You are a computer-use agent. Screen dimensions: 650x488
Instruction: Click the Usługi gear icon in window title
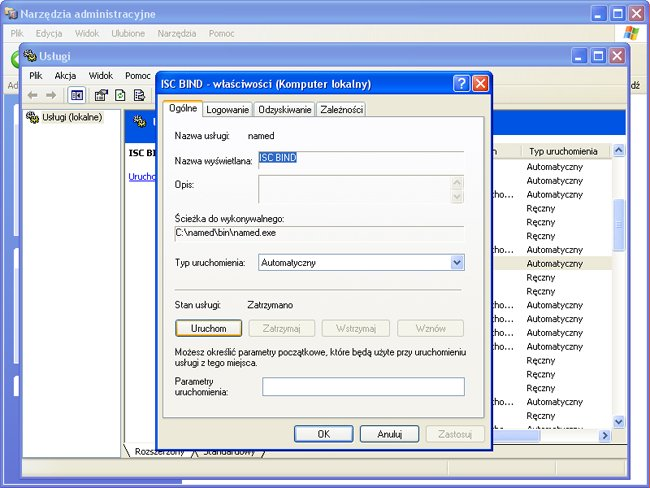pyautogui.click(x=30, y=56)
